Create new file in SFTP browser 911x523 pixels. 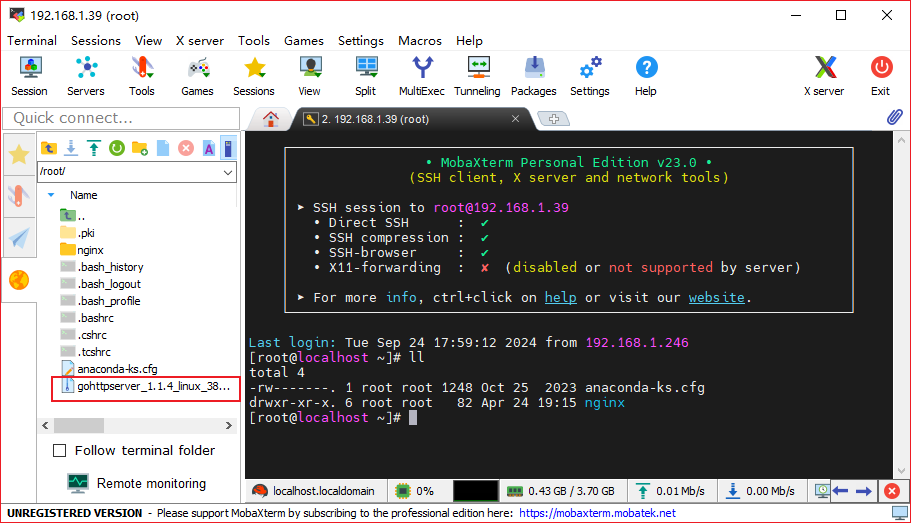[163, 148]
